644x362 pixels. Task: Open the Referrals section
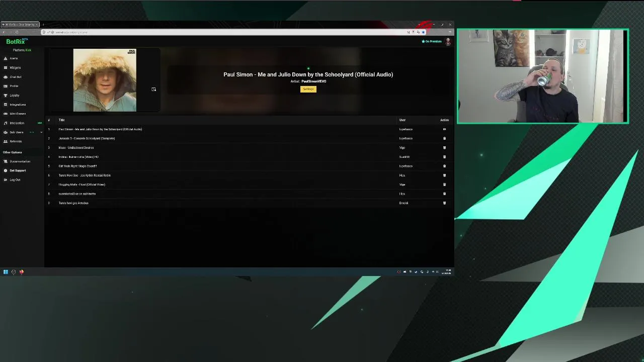(x=15, y=141)
